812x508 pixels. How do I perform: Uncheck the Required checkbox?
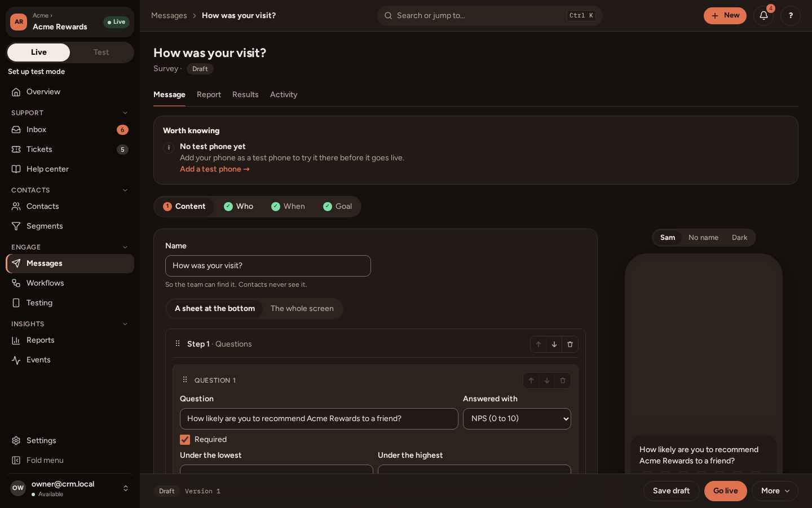(185, 440)
